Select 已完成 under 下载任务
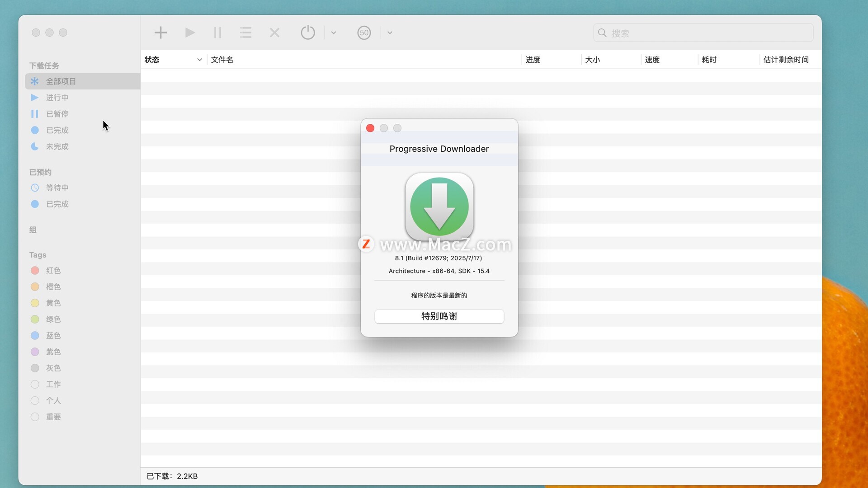This screenshot has height=488, width=868. (x=83, y=130)
